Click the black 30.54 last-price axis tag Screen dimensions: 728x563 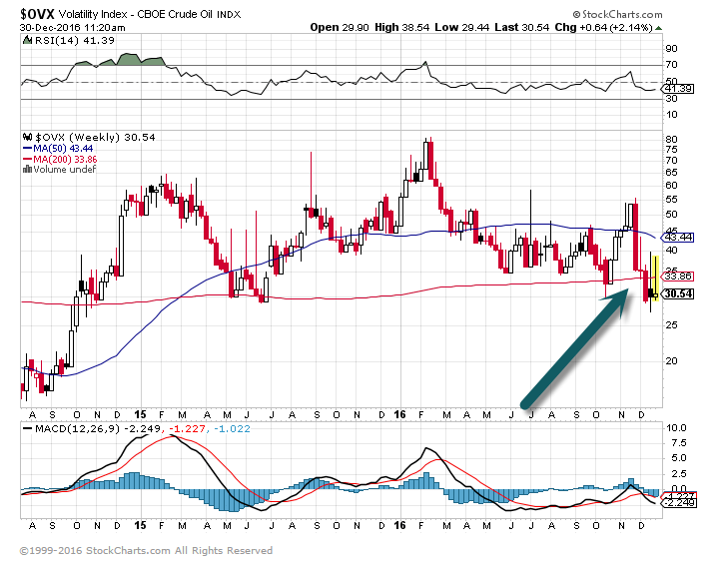[678, 293]
